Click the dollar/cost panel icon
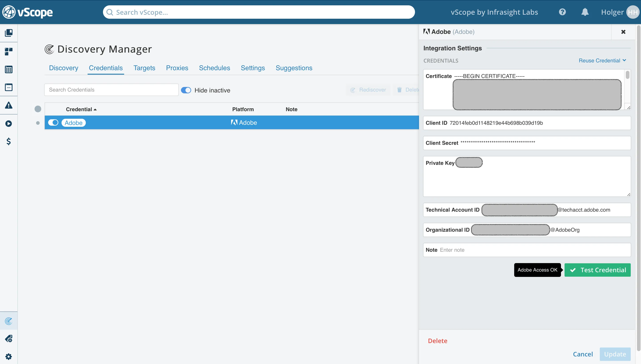Screen dimensions: 641x364 (8, 141)
